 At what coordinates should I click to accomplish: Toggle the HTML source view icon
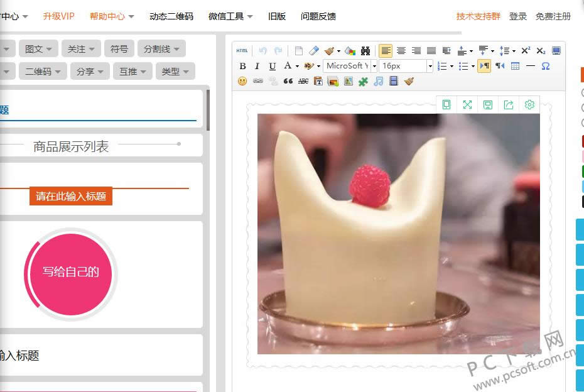242,50
